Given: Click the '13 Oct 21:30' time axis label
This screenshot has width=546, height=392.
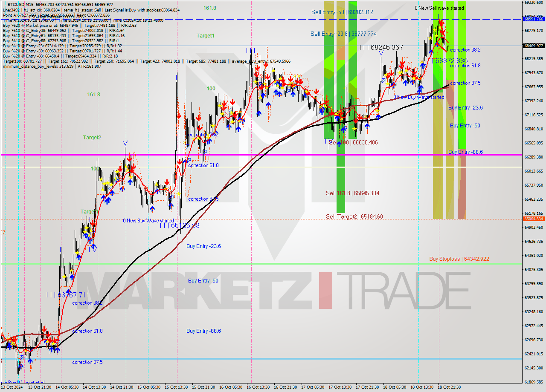Looking at the screenshot, I should (40, 387).
